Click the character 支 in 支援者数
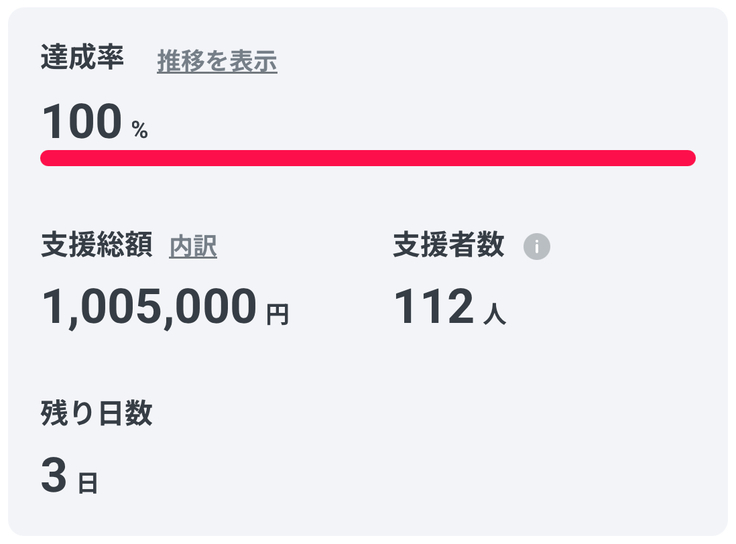736x544 pixels. pos(406,245)
